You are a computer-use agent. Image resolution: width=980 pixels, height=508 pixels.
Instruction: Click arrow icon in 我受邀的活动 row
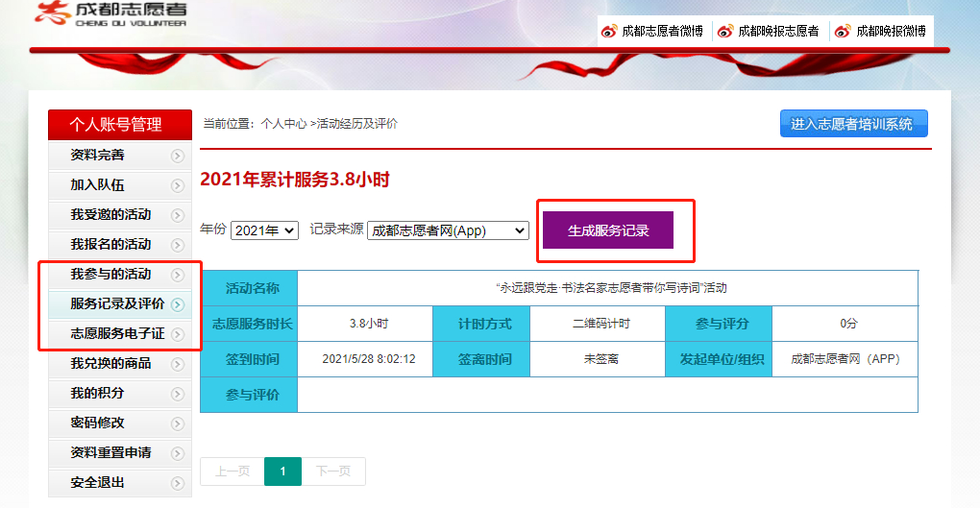pos(178,215)
